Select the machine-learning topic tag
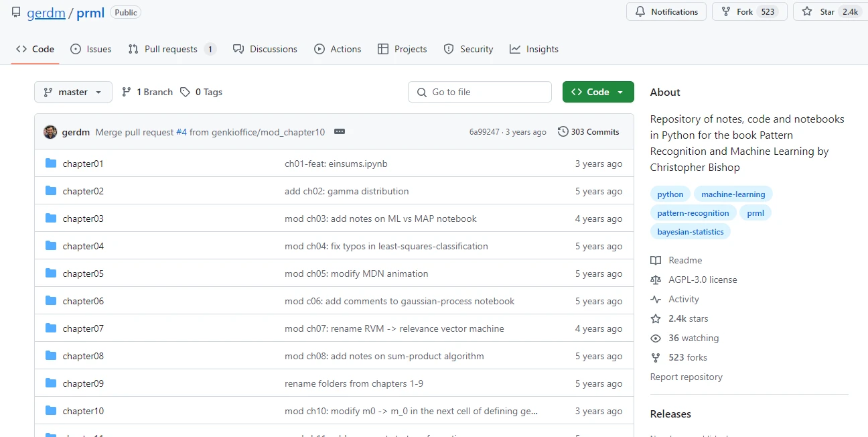868x437 pixels. [733, 194]
